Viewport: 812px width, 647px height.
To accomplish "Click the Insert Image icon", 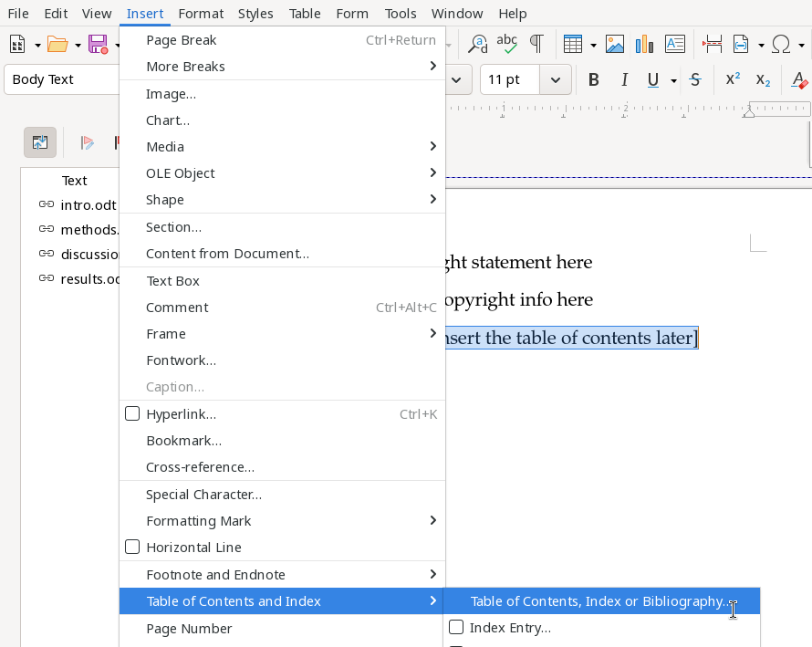I will pos(615,45).
